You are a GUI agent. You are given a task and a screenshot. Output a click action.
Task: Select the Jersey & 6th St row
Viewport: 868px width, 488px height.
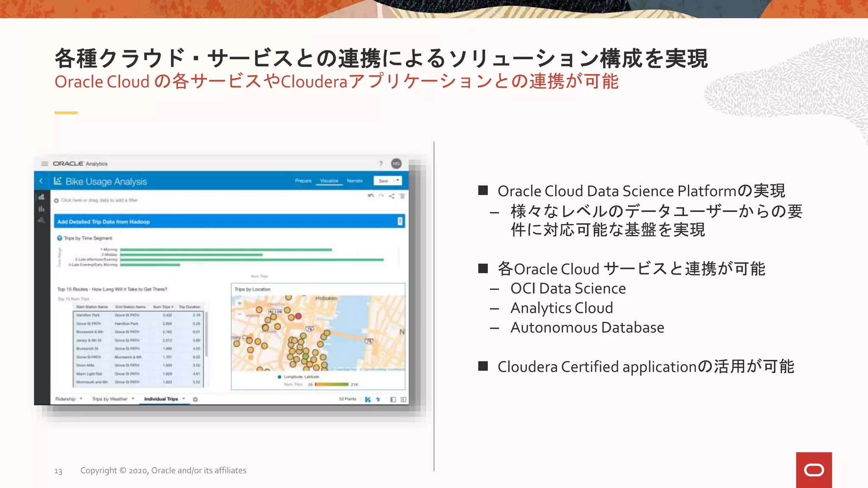tap(138, 340)
